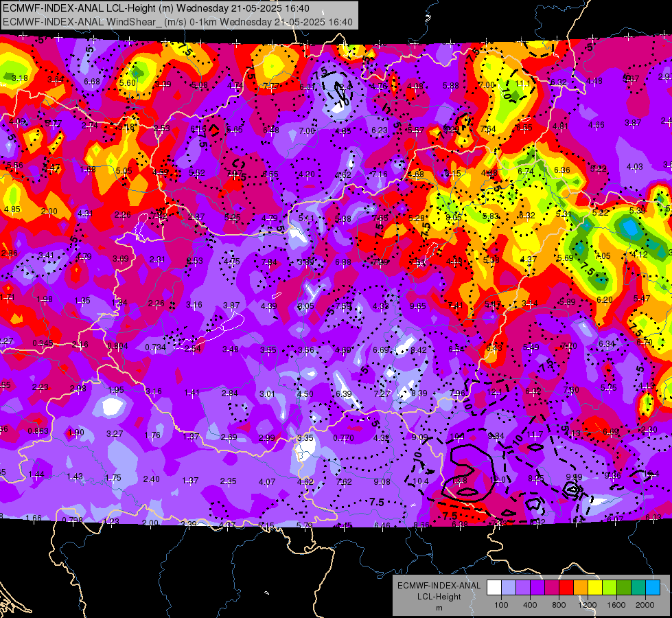Click the 0.734 grid point value
Image resolution: width=672 pixels, height=618 pixels.
[x=155, y=347]
